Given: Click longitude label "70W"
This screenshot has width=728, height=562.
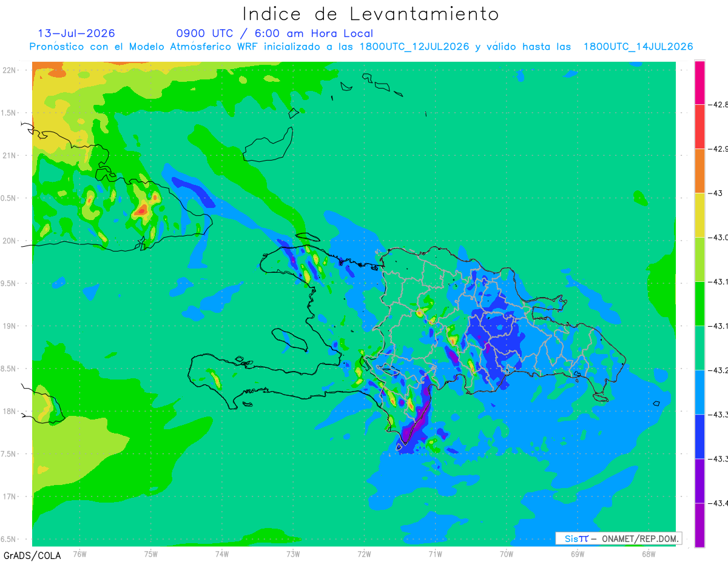Looking at the screenshot, I should coord(507,554).
